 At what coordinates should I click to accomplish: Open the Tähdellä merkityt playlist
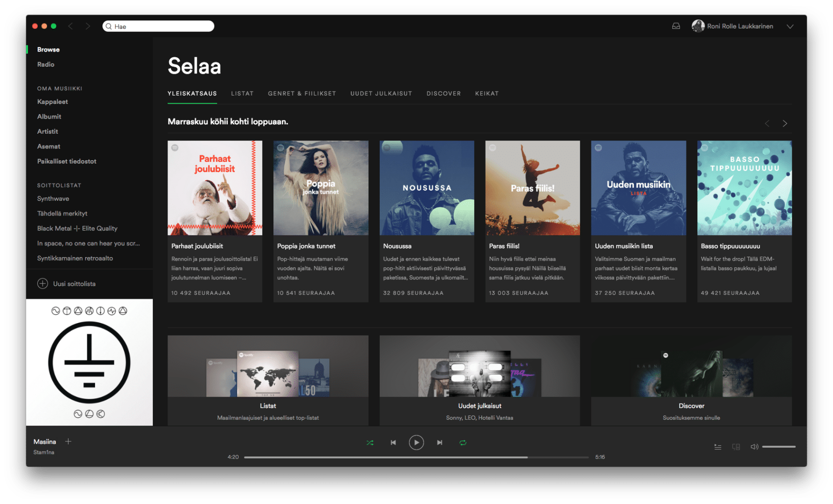[x=62, y=214]
